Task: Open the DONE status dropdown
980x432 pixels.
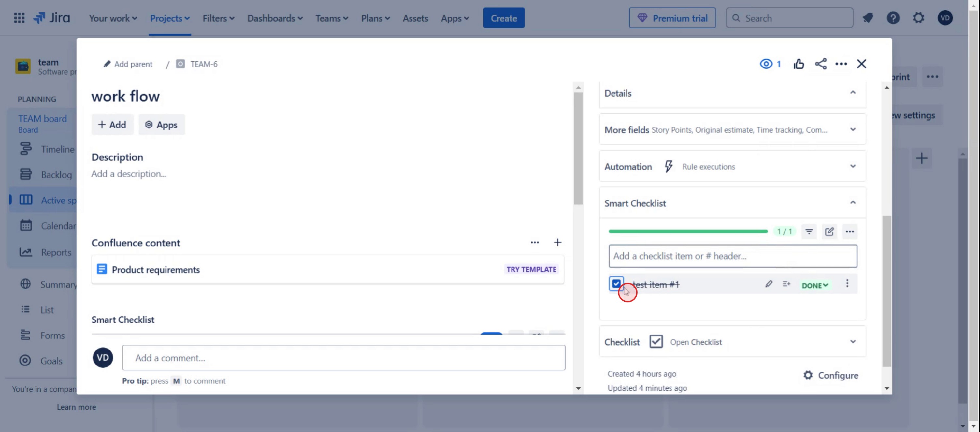Action: pos(814,286)
